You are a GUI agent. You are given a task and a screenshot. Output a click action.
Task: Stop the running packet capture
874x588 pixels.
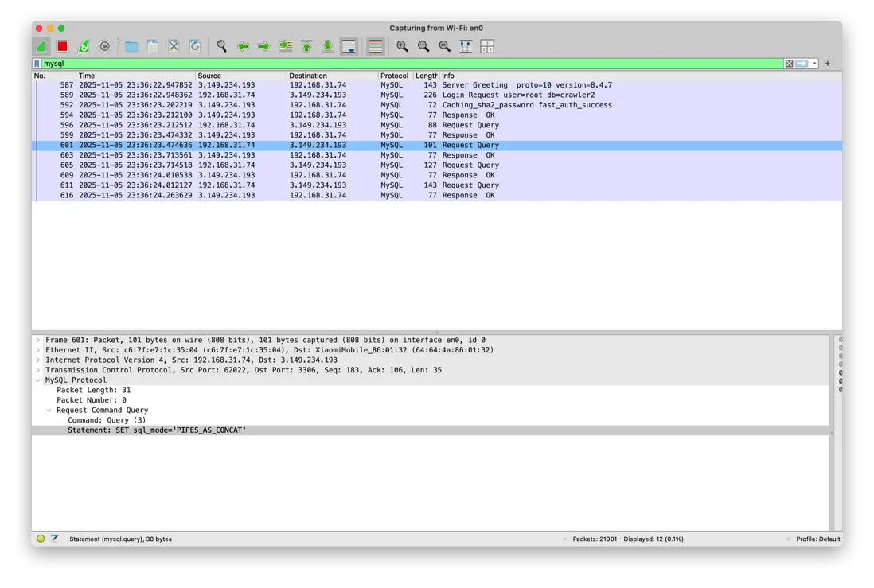[62, 46]
